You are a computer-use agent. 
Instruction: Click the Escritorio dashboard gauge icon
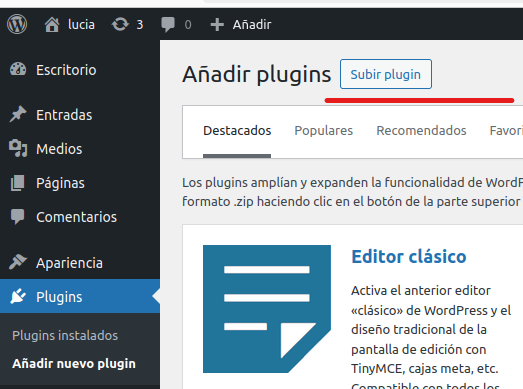click(18, 69)
